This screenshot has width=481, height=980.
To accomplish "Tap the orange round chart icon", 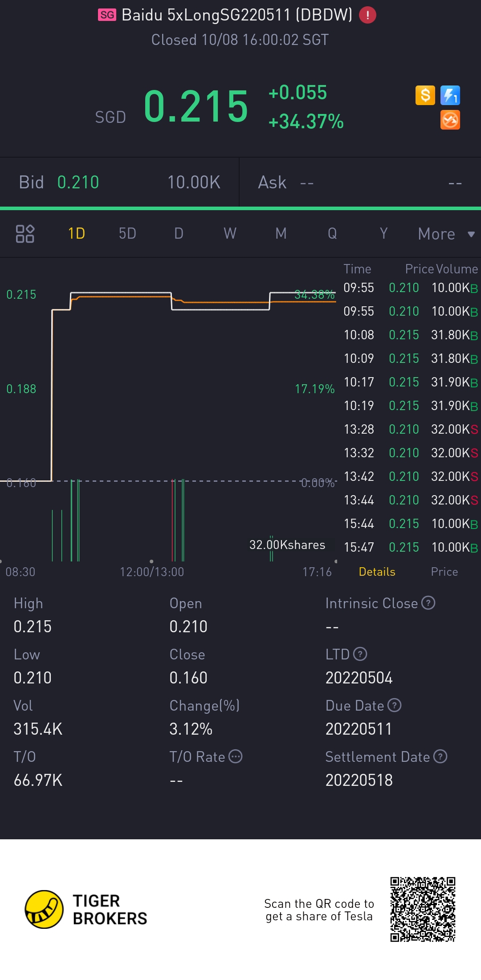I will coord(450,120).
